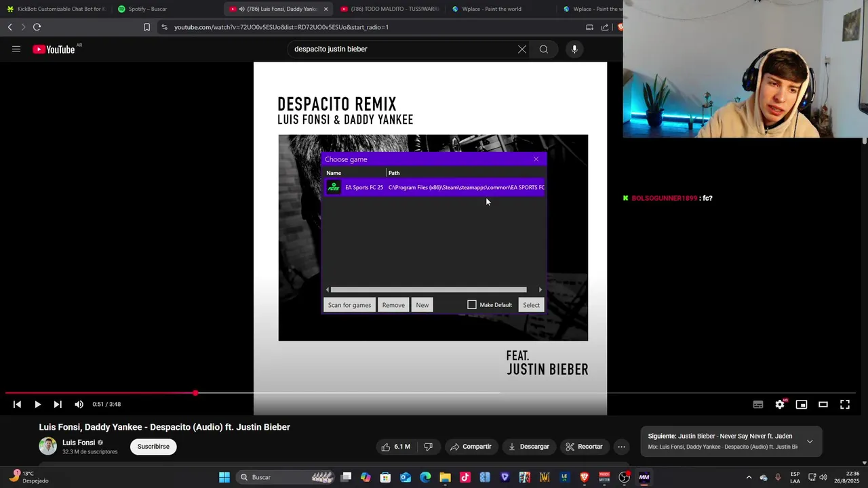Skip to the next video

coord(58,404)
